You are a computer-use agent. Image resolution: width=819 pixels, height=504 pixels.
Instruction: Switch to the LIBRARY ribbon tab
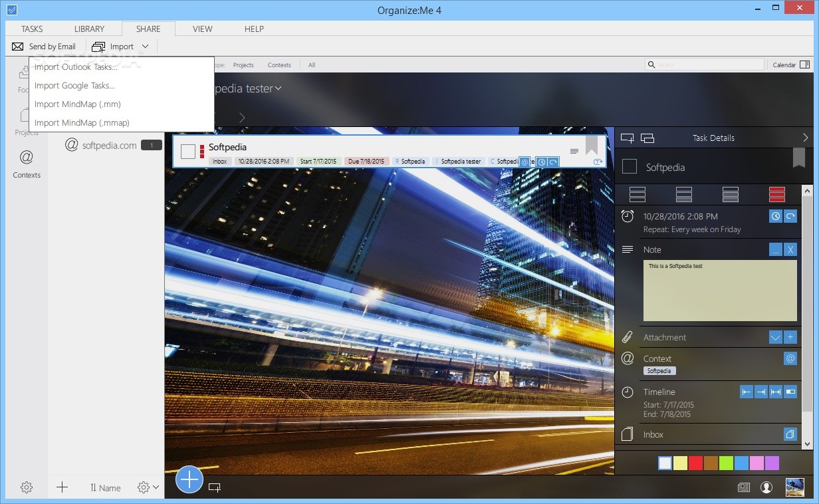click(x=89, y=29)
